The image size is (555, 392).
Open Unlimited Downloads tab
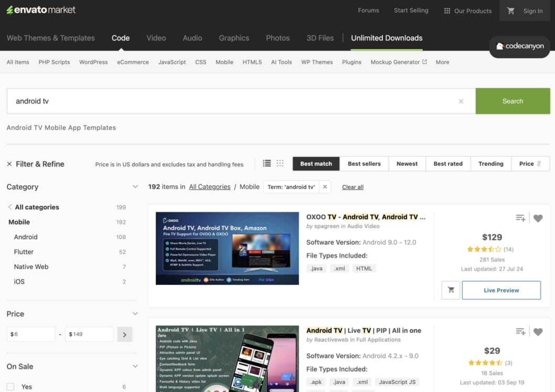387,38
